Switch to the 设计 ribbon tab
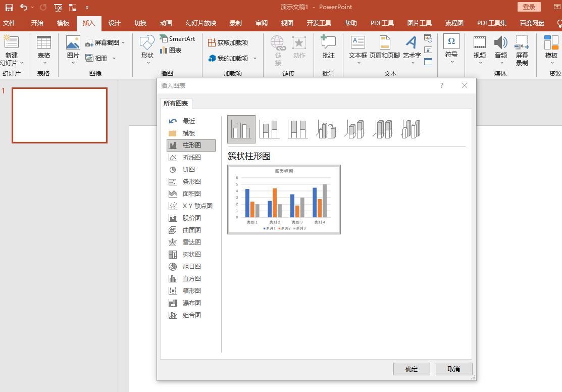 [x=114, y=23]
